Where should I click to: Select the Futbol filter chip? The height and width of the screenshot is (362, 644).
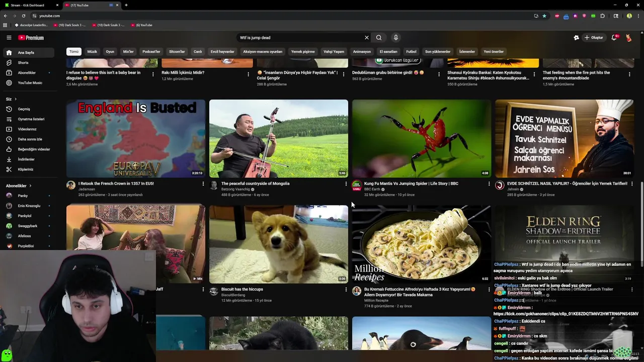tap(411, 51)
